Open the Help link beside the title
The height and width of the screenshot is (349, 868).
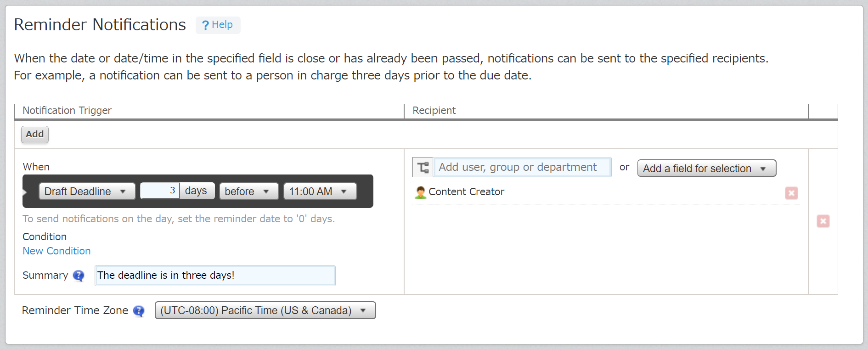click(222, 25)
